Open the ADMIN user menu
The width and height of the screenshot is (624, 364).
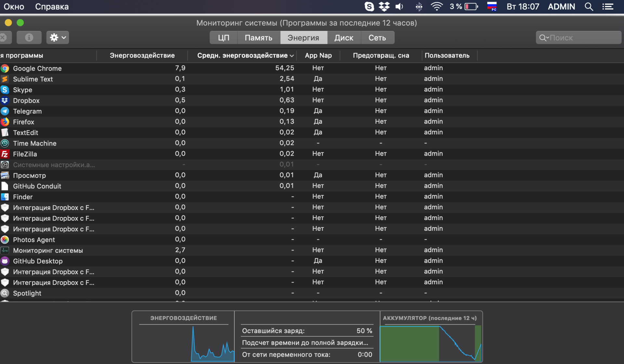pos(561,6)
